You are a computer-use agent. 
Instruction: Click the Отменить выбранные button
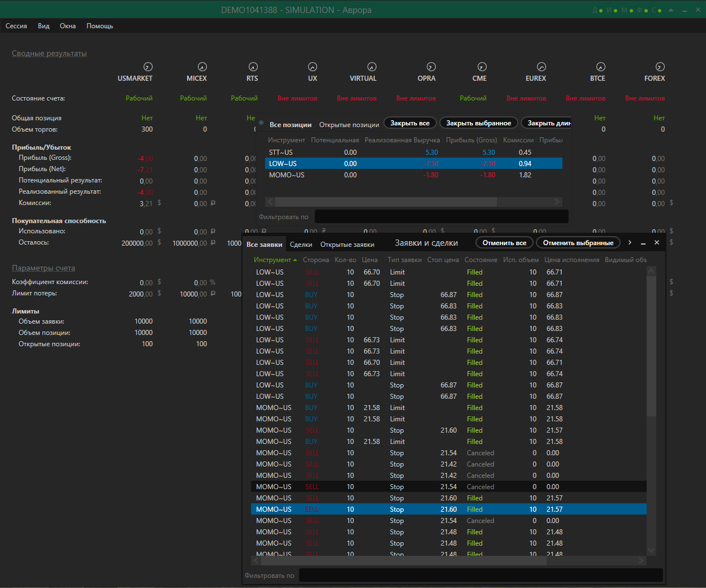click(578, 243)
